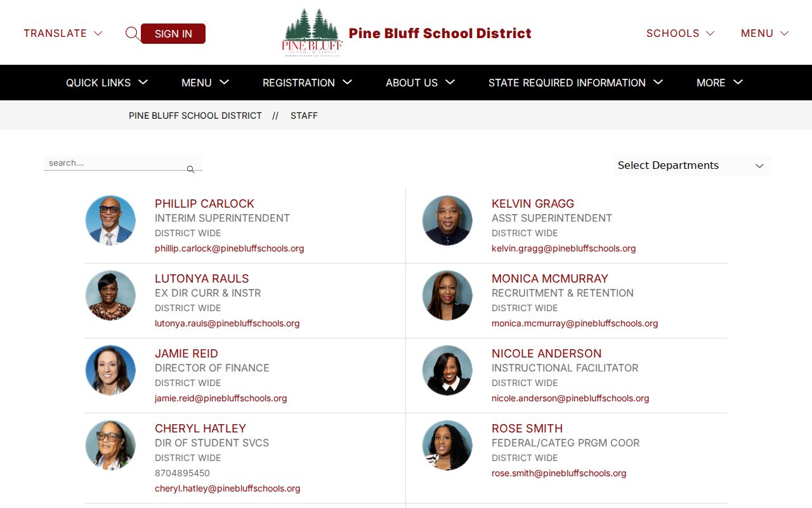Open the More menu

click(x=719, y=83)
